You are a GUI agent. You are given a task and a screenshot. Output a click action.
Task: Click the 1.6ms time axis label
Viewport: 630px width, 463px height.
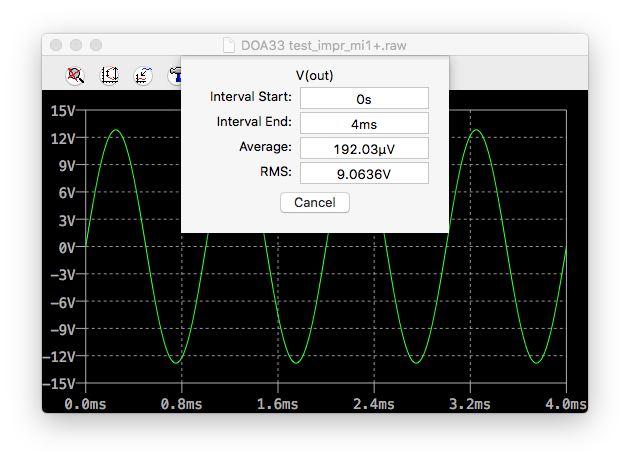(x=278, y=404)
